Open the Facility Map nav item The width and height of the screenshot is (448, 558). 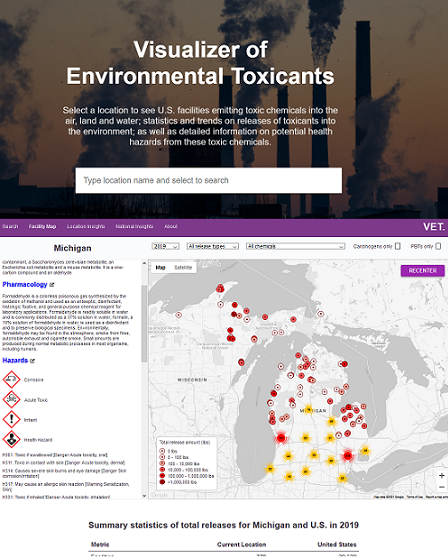42,226
